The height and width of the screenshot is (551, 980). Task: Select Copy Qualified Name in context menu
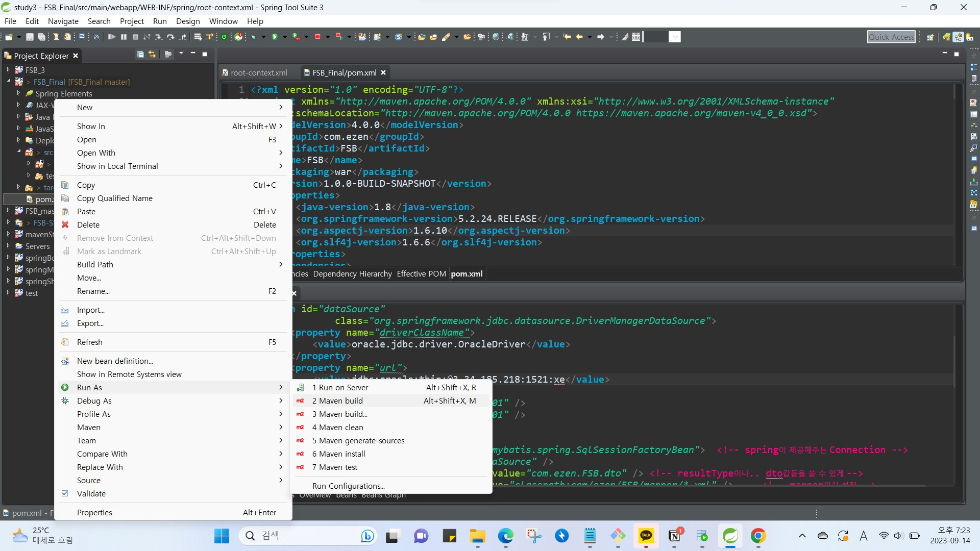pos(173,198)
